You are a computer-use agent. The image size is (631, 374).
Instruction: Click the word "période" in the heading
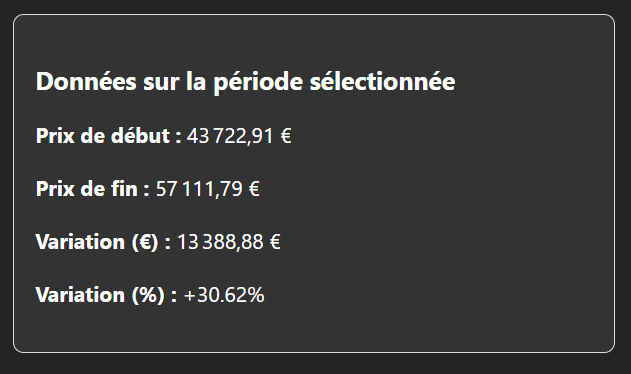point(258,83)
